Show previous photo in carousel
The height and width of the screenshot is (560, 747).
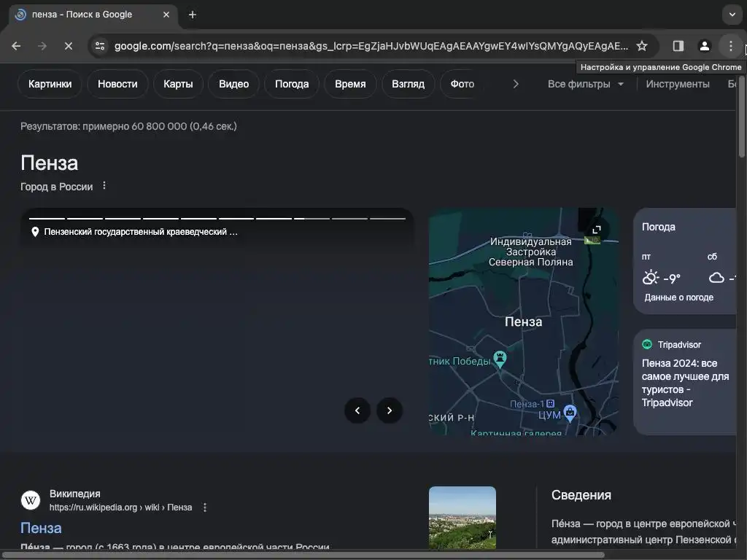357,411
